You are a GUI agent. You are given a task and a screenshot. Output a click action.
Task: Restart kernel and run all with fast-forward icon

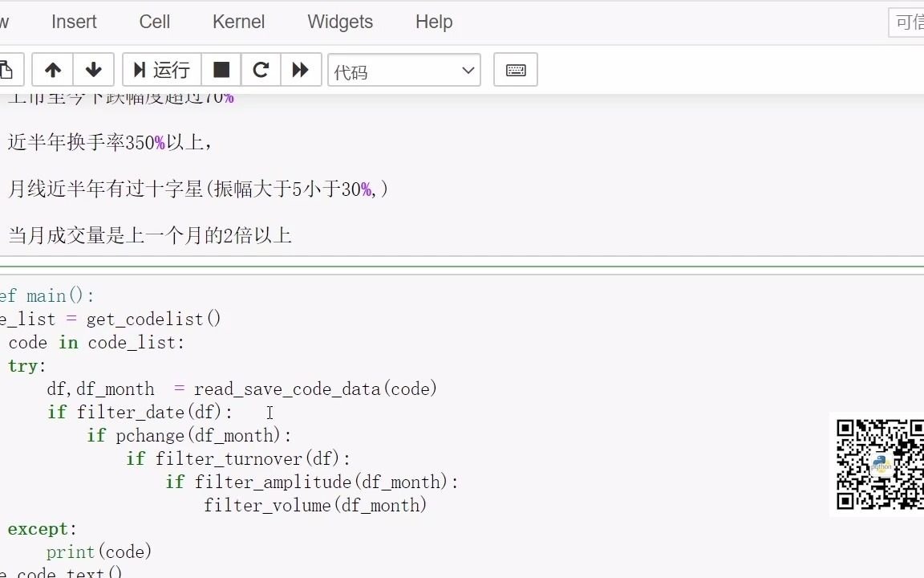tap(301, 70)
